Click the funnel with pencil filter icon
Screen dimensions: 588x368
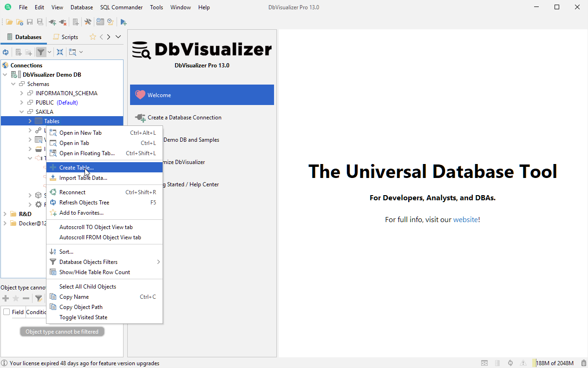pyautogui.click(x=39, y=298)
